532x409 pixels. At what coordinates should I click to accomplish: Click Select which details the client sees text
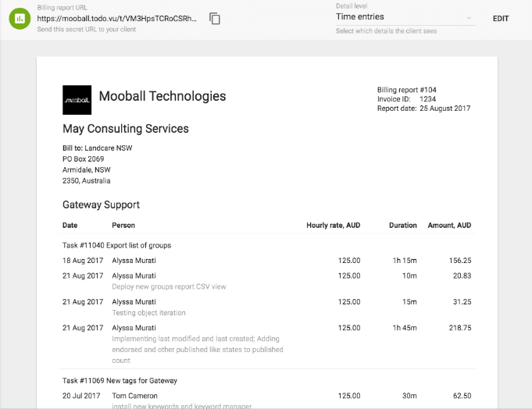click(387, 31)
